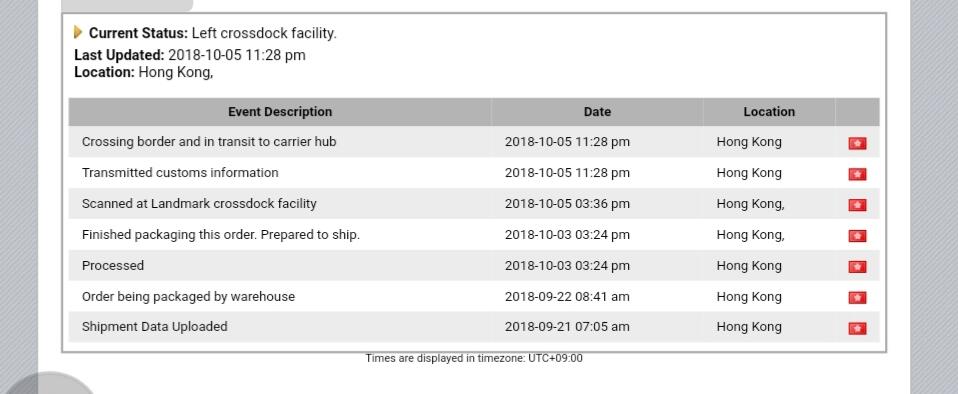The width and height of the screenshot is (958, 394).
Task: Click Shipment Data Uploaded event text
Action: 155,327
